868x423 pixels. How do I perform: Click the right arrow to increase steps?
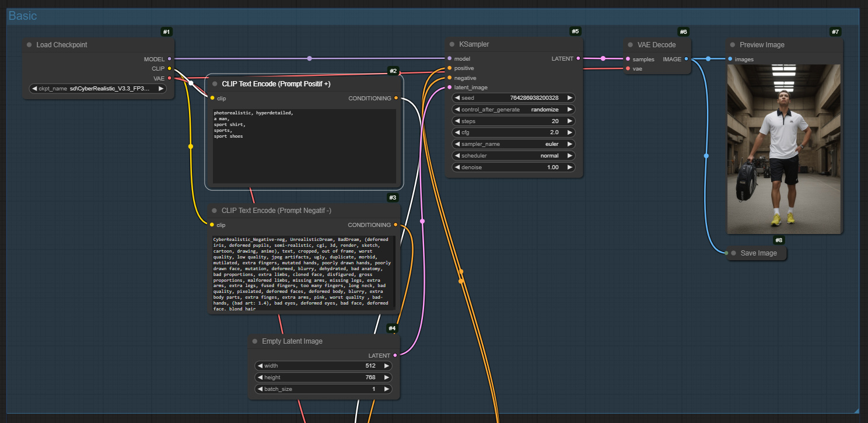coord(570,121)
